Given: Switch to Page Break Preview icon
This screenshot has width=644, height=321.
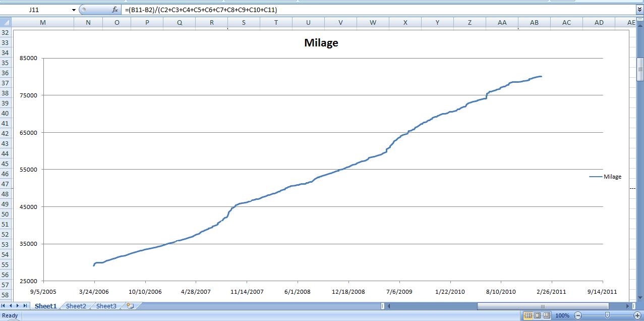Looking at the screenshot, I should pos(547,315).
